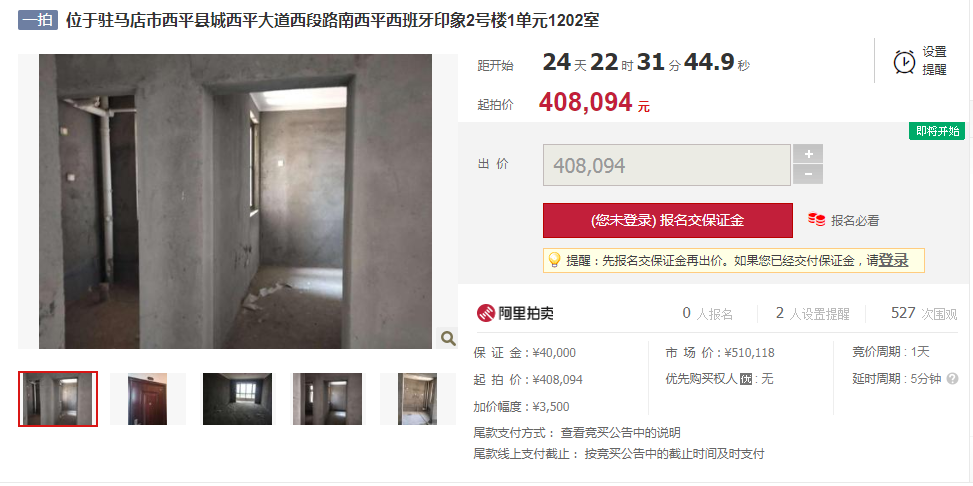Open the 延时周期 help question mark
Image resolution: width=973 pixels, height=486 pixels.
tap(953, 379)
